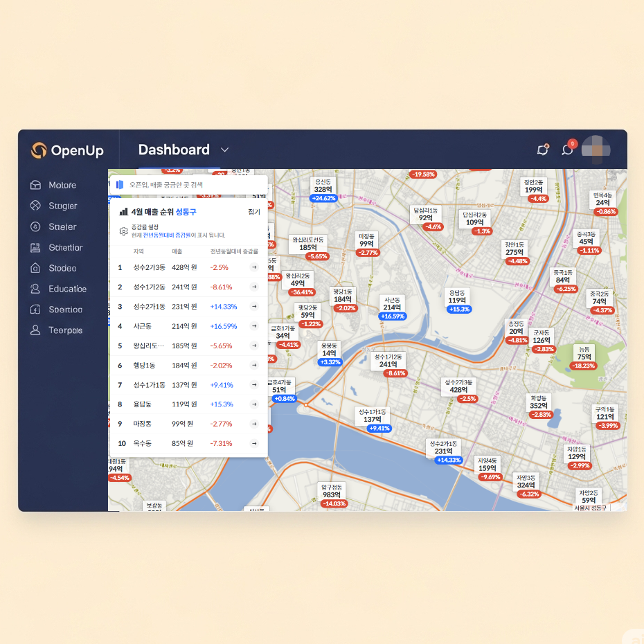Select Stodeo in the sidebar
The image size is (644, 644).
(x=53, y=268)
